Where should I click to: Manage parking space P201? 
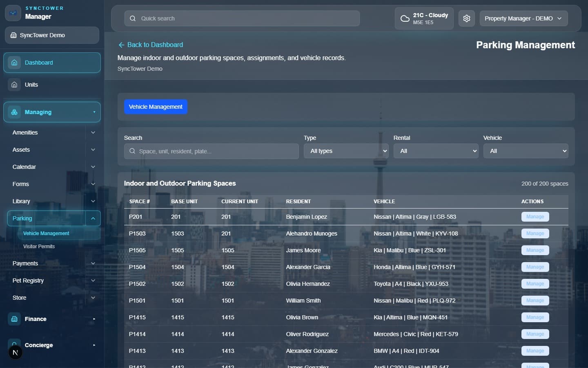(x=535, y=217)
